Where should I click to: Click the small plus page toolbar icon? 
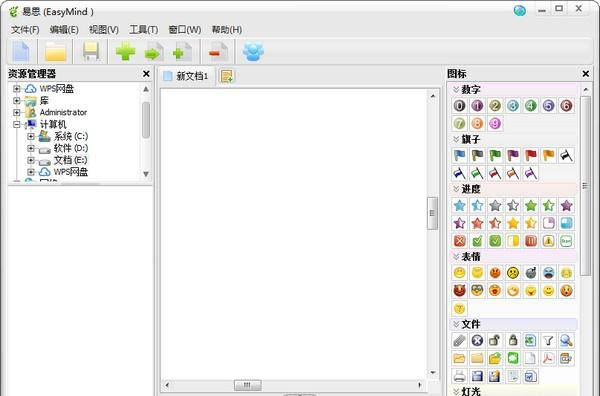click(183, 52)
